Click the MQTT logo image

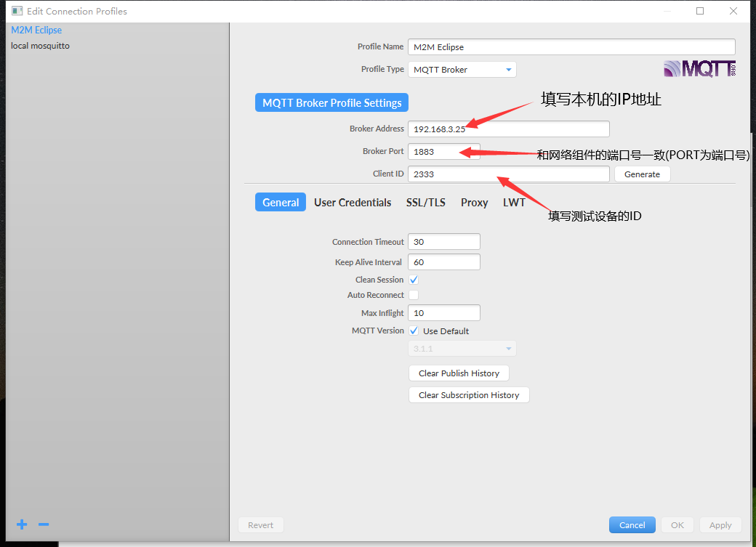699,69
